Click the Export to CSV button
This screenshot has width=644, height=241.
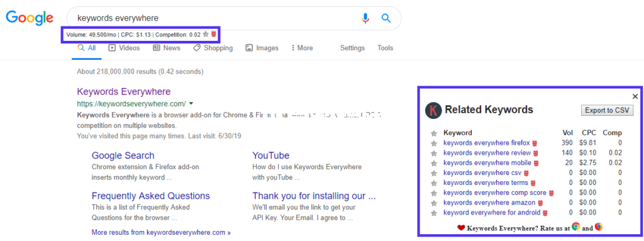(x=608, y=110)
